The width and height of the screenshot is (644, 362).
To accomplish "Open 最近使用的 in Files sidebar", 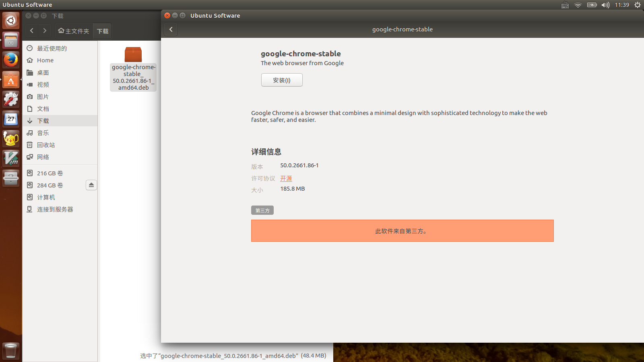I will (60, 48).
